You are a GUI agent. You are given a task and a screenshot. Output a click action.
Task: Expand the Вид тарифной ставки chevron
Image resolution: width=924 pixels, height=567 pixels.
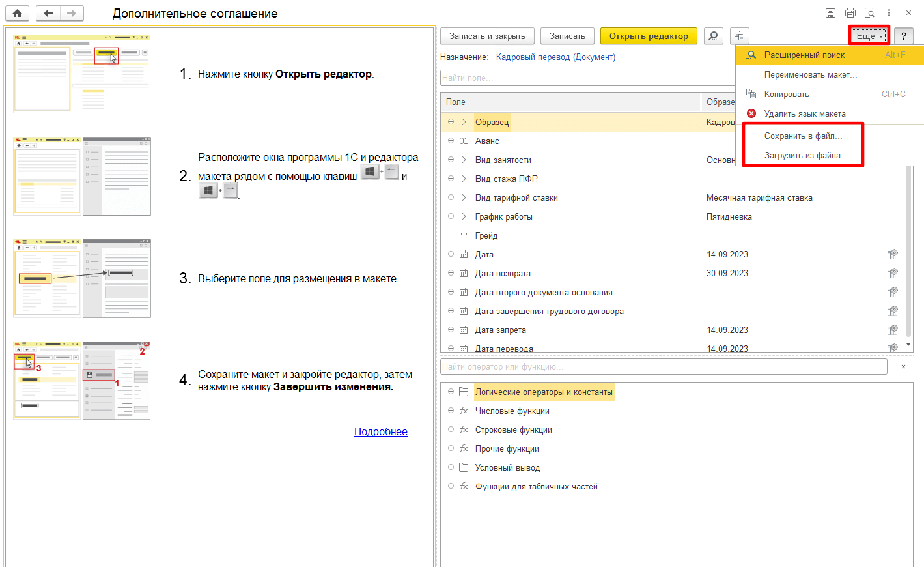(x=464, y=197)
